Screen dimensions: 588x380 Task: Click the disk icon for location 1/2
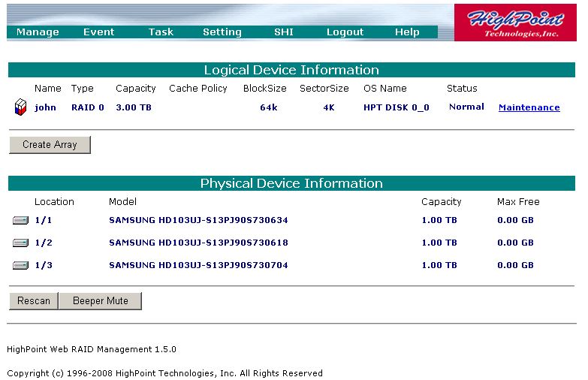point(20,243)
